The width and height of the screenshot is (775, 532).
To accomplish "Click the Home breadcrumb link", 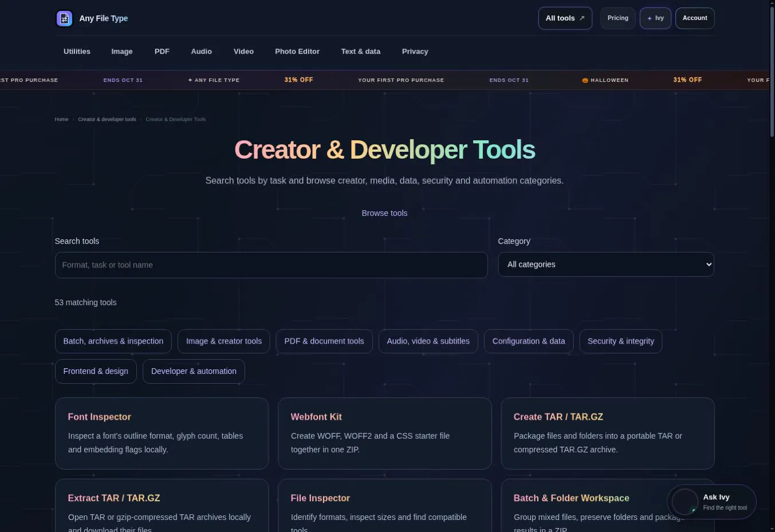I will click(x=61, y=119).
